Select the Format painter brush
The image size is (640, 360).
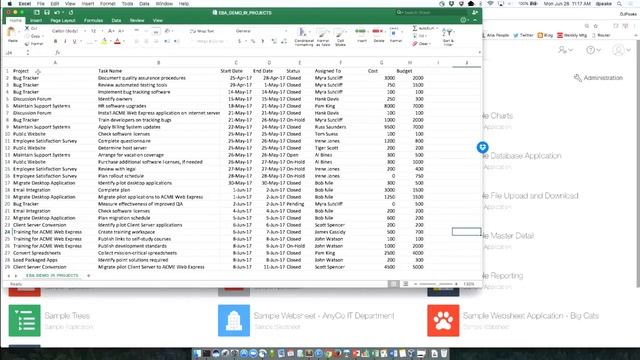tap(27, 44)
